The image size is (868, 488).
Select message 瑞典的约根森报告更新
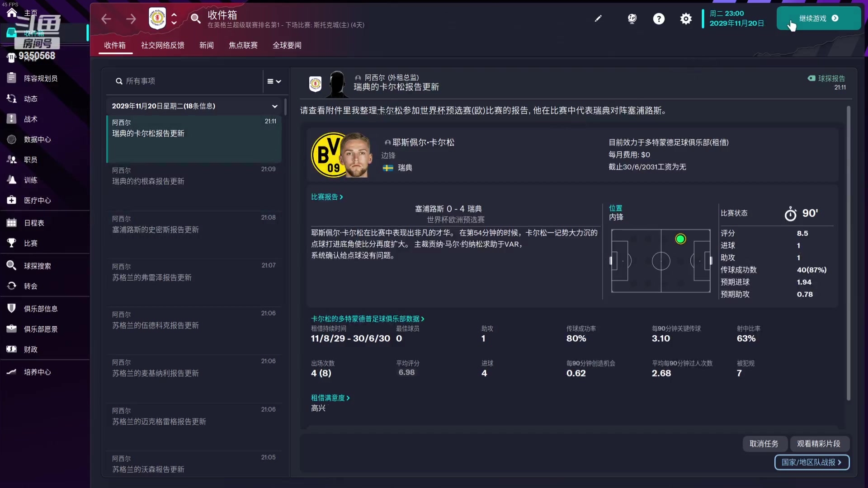pos(194,187)
